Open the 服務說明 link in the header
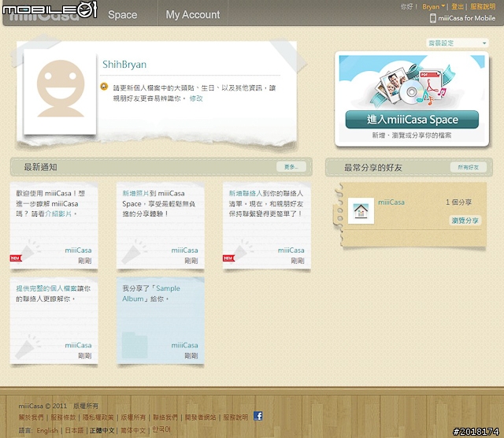 pyautogui.click(x=483, y=6)
